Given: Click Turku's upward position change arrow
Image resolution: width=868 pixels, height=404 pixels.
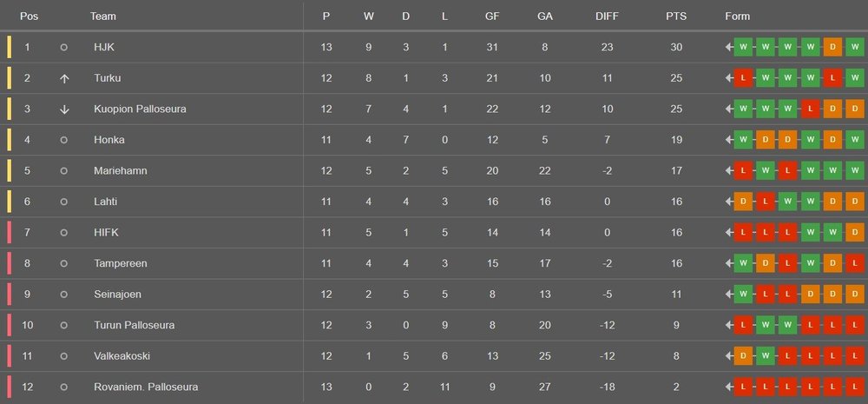Looking at the screenshot, I should [x=64, y=79].
